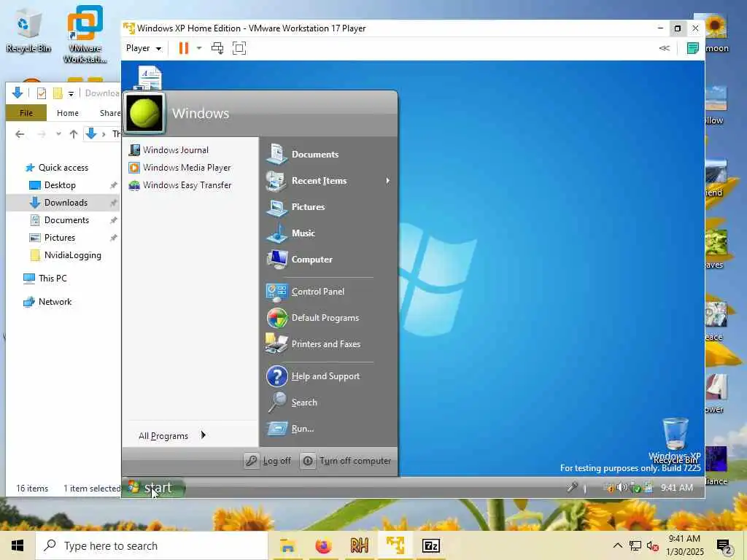747x560 pixels.
Task: Enter VMware full screen mode
Action: point(239,48)
